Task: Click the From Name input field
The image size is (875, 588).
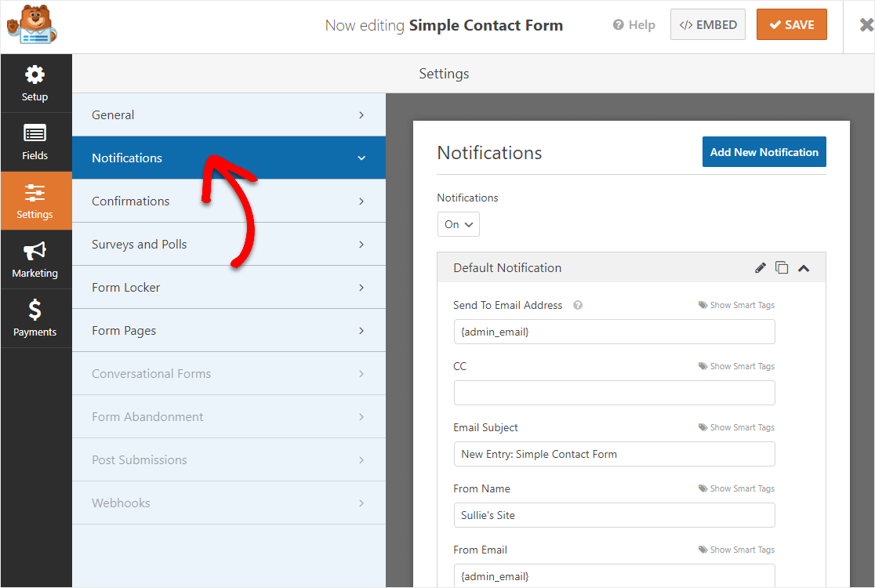Action: 615,515
